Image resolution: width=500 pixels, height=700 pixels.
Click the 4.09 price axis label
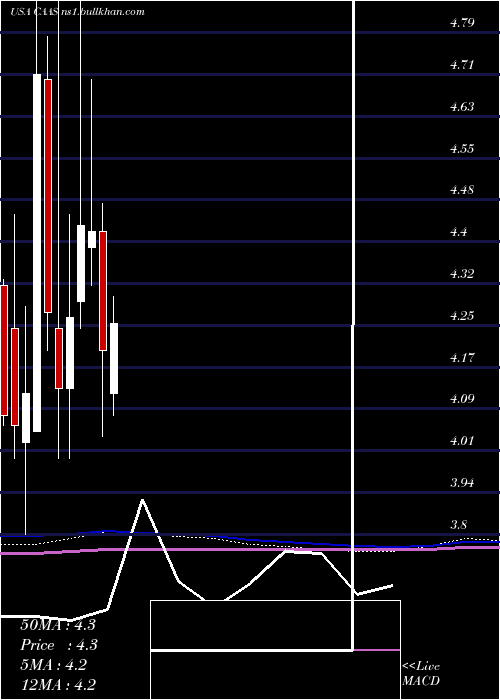462,399
